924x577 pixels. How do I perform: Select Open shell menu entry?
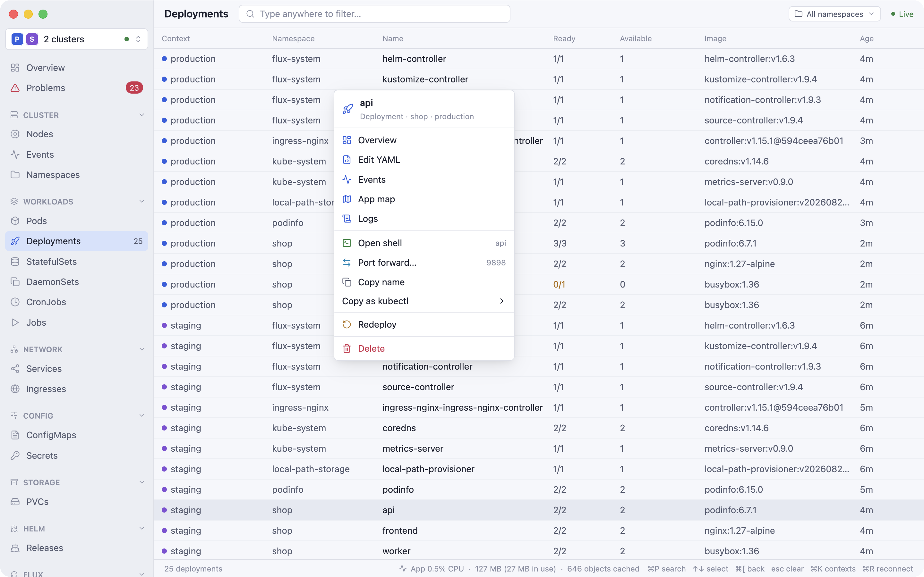pos(424,243)
